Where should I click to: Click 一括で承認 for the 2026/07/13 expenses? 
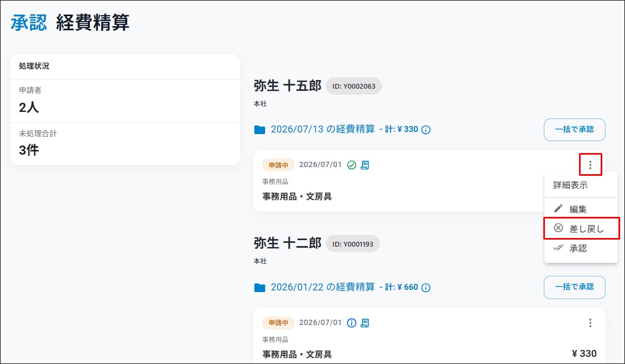pyautogui.click(x=574, y=129)
